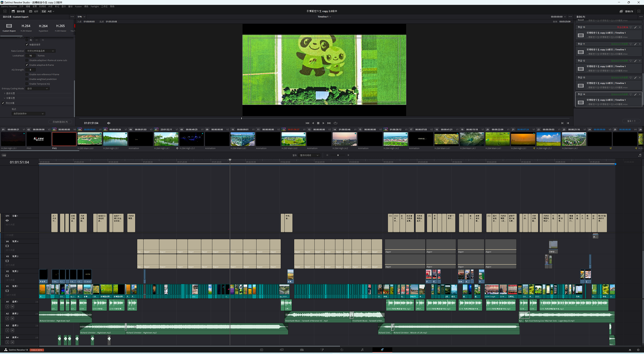Uncheck Enable adaptive B-frame
644x354 pixels.
(27, 65)
